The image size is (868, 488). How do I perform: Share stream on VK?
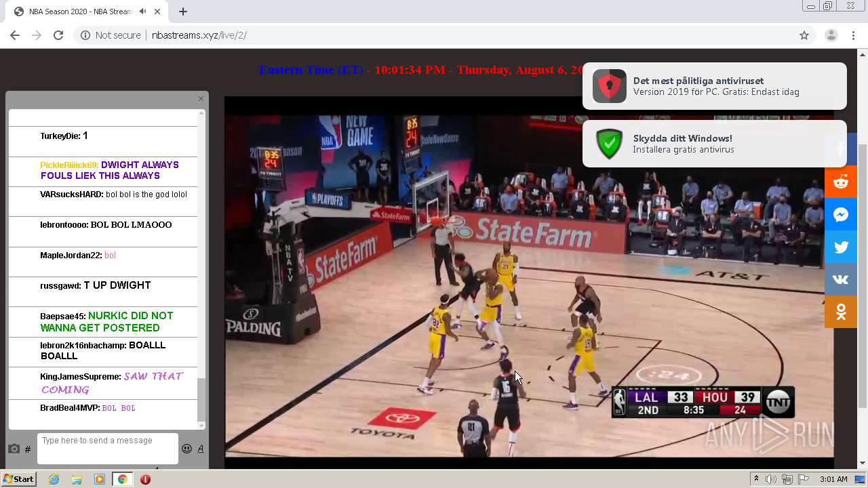coord(841,280)
